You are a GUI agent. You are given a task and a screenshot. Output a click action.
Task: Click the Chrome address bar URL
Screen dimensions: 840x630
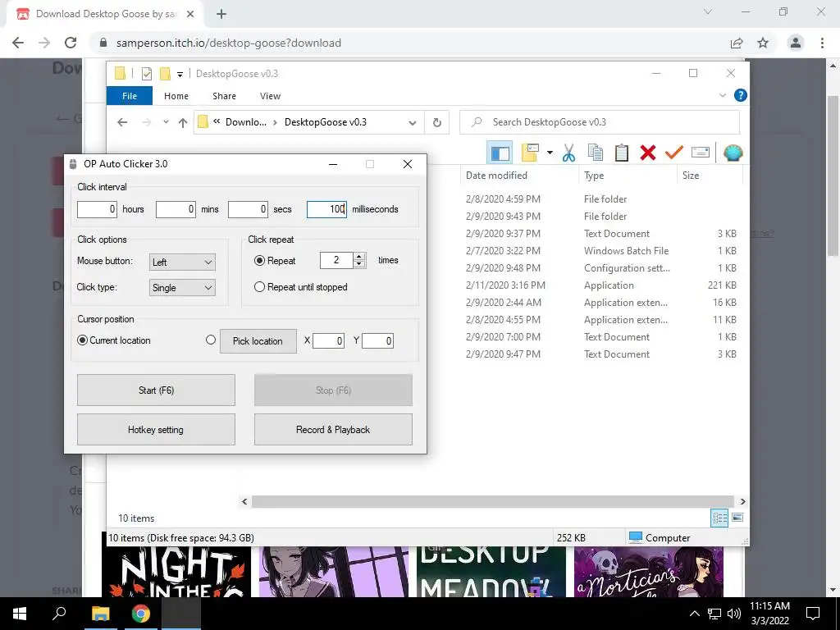point(229,43)
